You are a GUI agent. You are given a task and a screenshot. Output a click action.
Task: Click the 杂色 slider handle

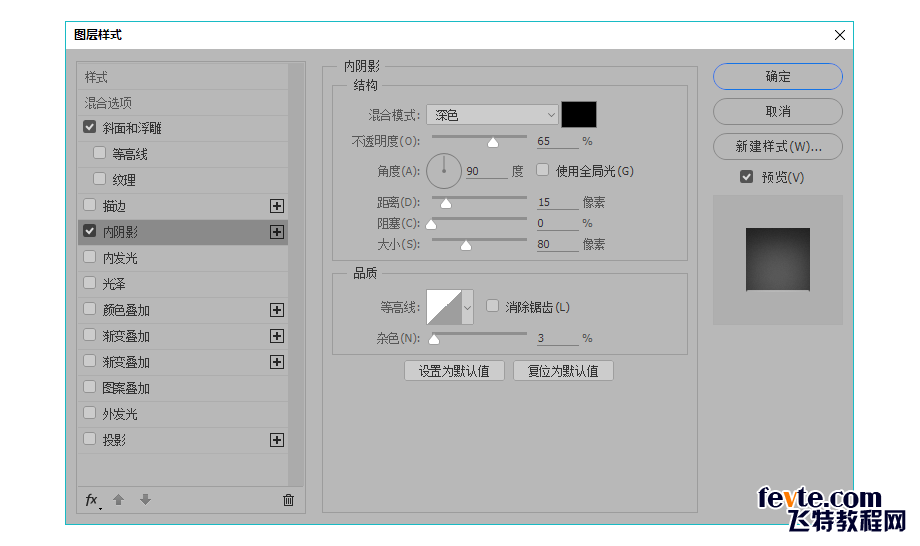tap(434, 339)
